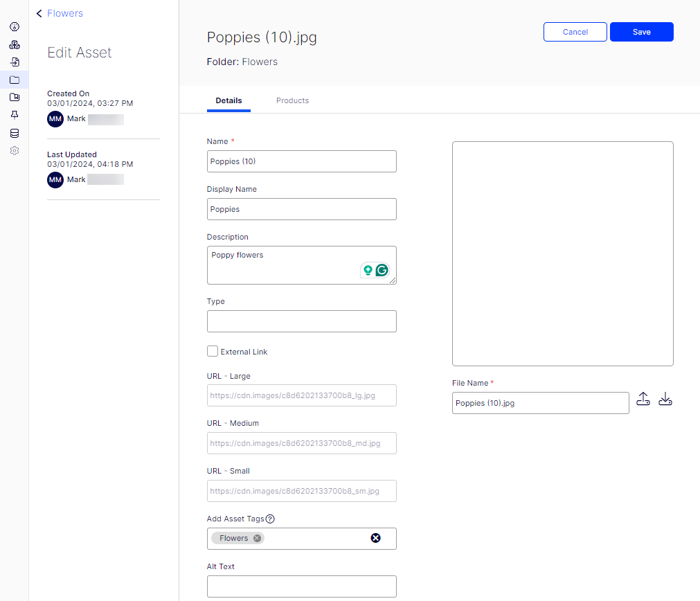Go back to the Flowers folder link
700x601 pixels.
(64, 13)
